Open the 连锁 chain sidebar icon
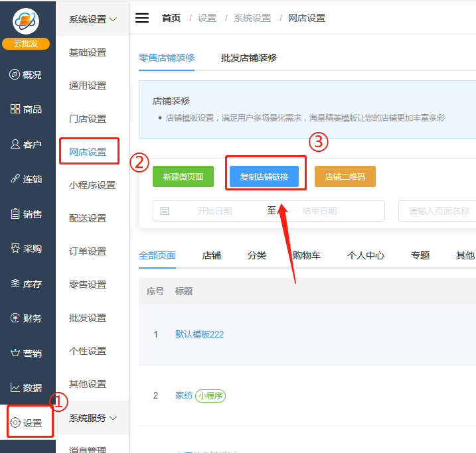Screen dimensions: 476x453 point(15,179)
